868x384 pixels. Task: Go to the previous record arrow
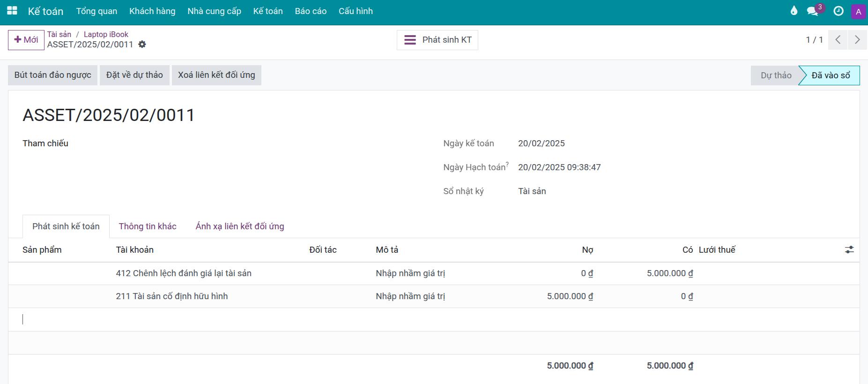click(x=838, y=40)
